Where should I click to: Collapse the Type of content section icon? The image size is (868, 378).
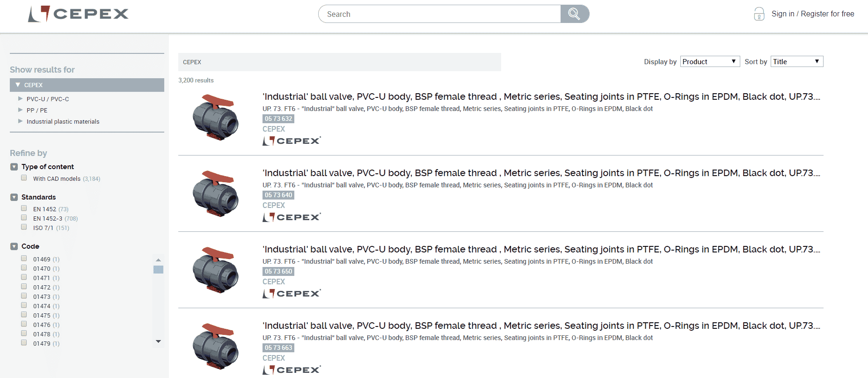14,167
